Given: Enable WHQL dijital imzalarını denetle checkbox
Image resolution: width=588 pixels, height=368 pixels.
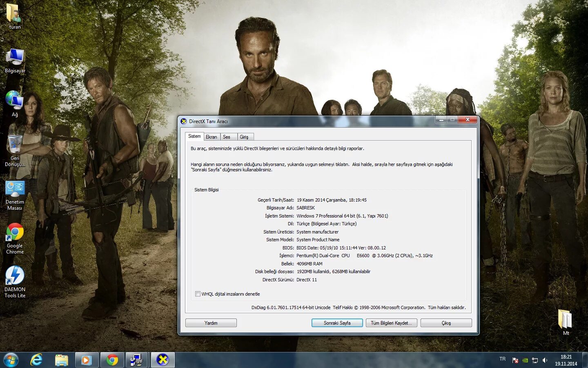Looking at the screenshot, I should (198, 294).
